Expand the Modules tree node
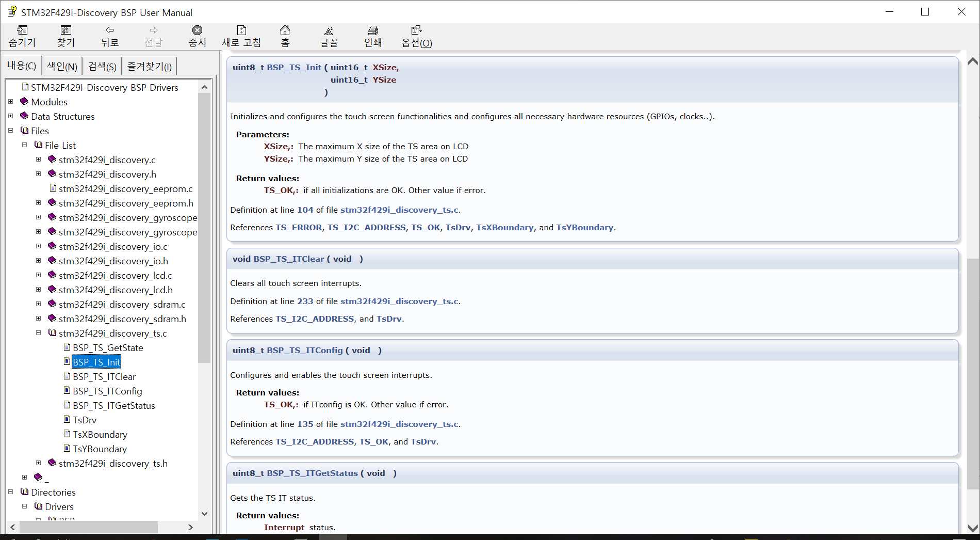This screenshot has width=980, height=540. click(10, 102)
